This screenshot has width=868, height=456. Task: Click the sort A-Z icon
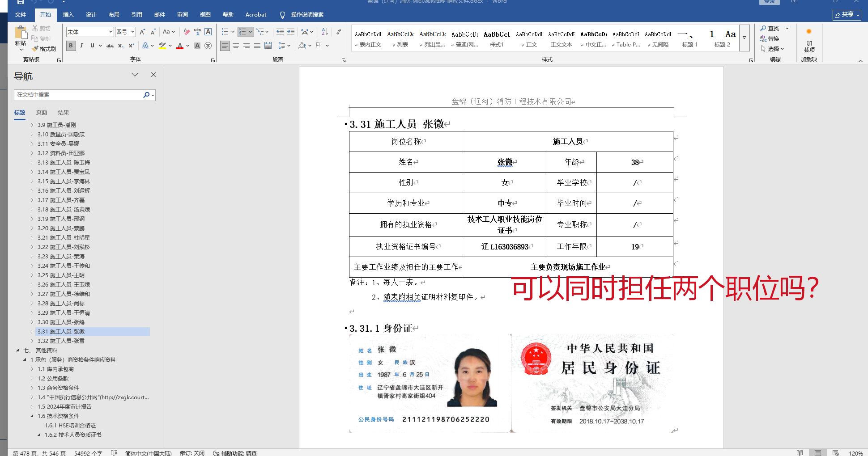coord(325,32)
